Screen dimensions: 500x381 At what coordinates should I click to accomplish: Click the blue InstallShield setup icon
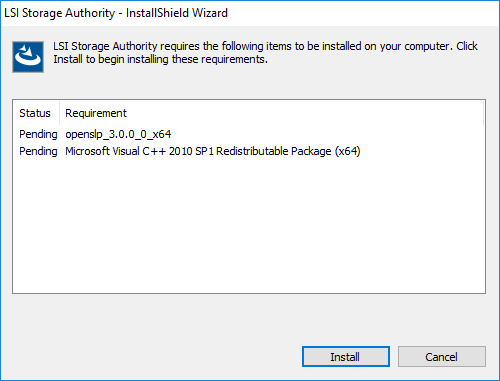click(28, 57)
